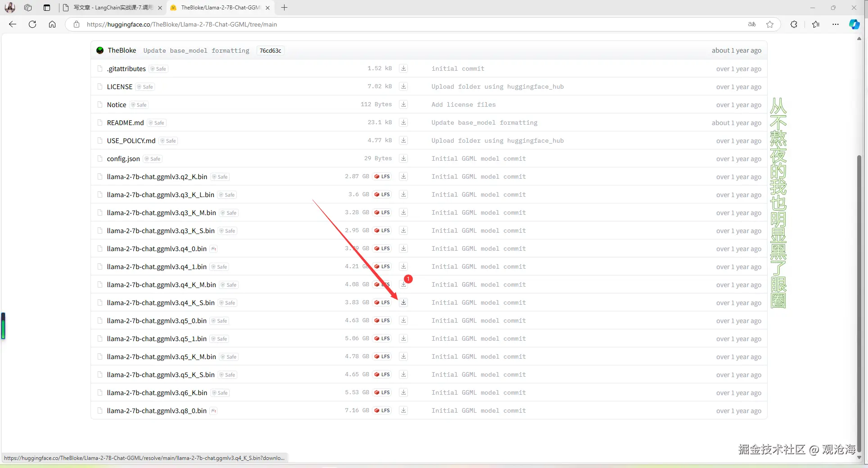The width and height of the screenshot is (868, 468).
Task: Open browser settings and more menu
Action: point(836,24)
